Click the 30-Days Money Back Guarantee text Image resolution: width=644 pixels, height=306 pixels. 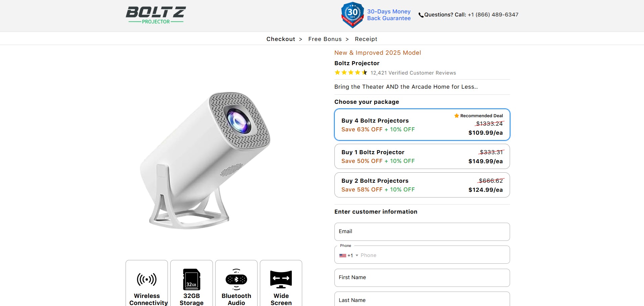click(389, 15)
